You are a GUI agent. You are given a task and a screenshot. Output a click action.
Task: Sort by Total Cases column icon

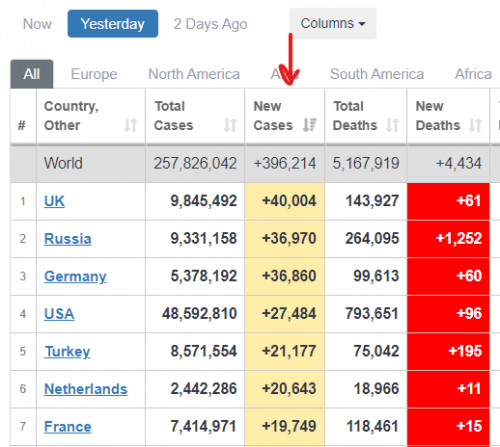pyautogui.click(x=230, y=125)
